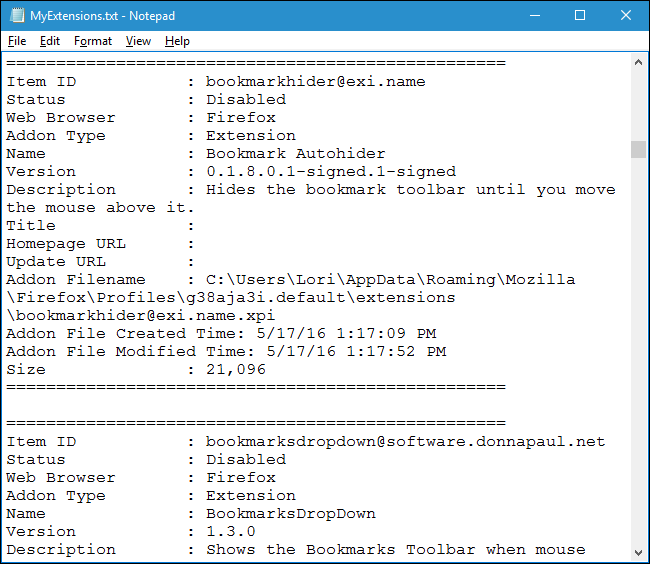Open the Help menu
The image size is (650, 564).
tap(177, 41)
